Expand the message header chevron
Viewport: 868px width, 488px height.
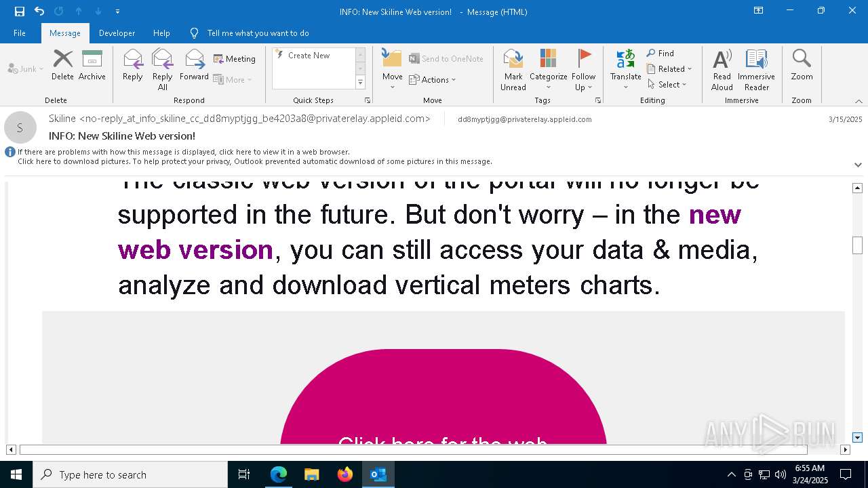point(858,165)
